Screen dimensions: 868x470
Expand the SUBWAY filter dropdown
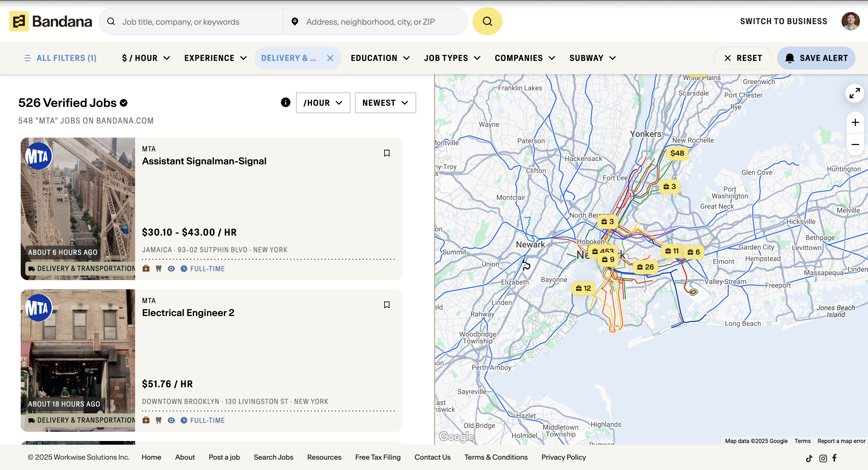[592, 58]
